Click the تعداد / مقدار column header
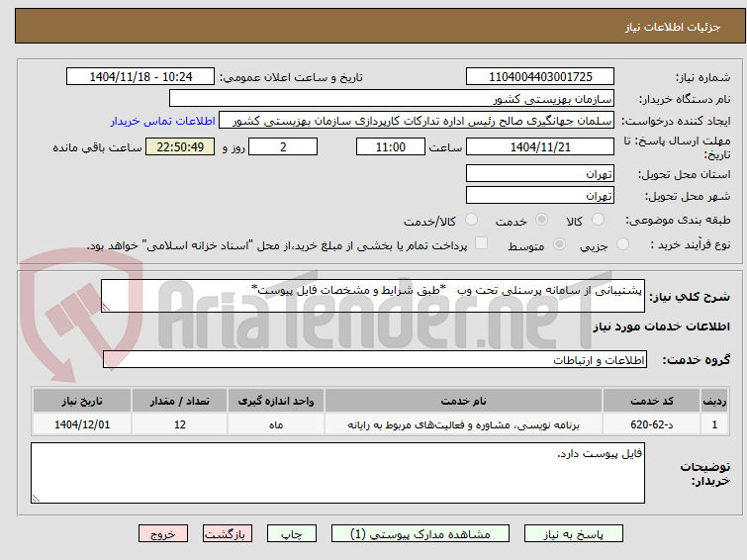The height and width of the screenshot is (560, 747). (180, 401)
